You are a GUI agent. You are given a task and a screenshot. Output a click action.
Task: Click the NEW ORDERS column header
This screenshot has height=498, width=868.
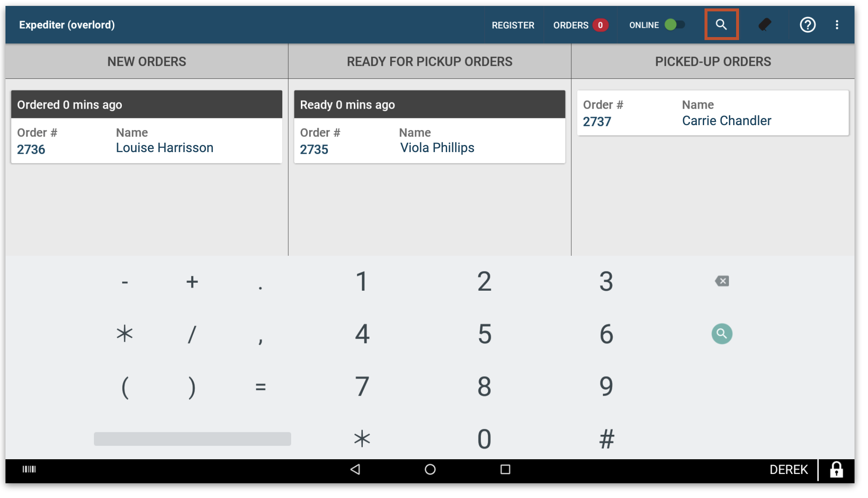coord(147,62)
